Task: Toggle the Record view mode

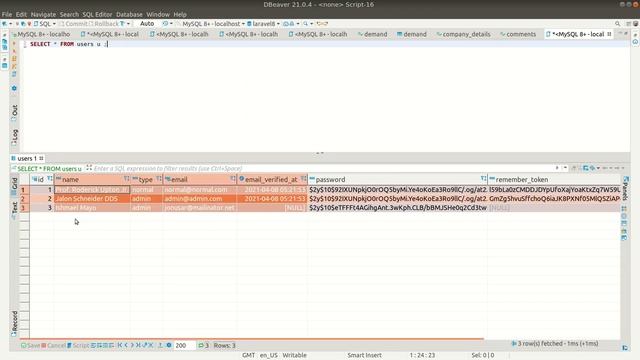Action: pyautogui.click(x=15, y=324)
